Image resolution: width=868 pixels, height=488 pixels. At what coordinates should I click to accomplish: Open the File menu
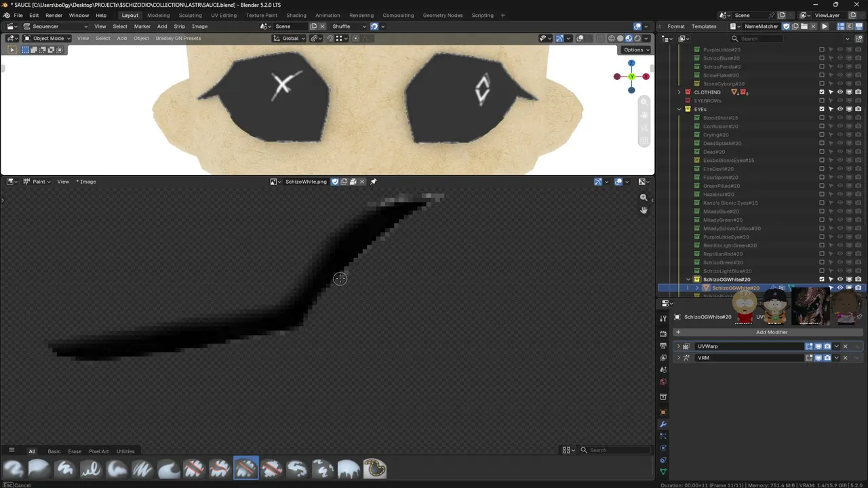18,15
